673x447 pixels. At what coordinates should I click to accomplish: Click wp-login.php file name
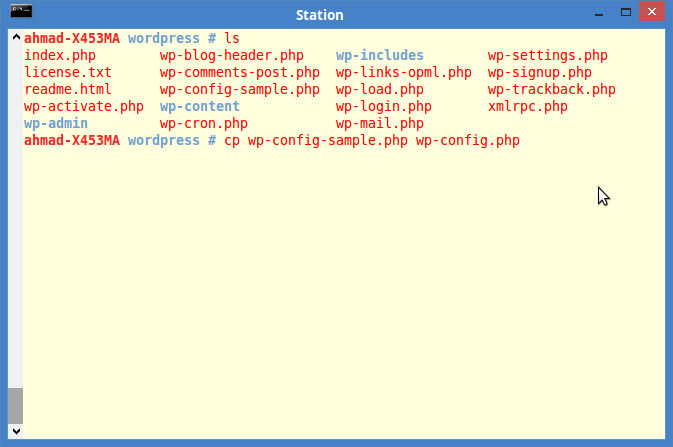point(384,107)
